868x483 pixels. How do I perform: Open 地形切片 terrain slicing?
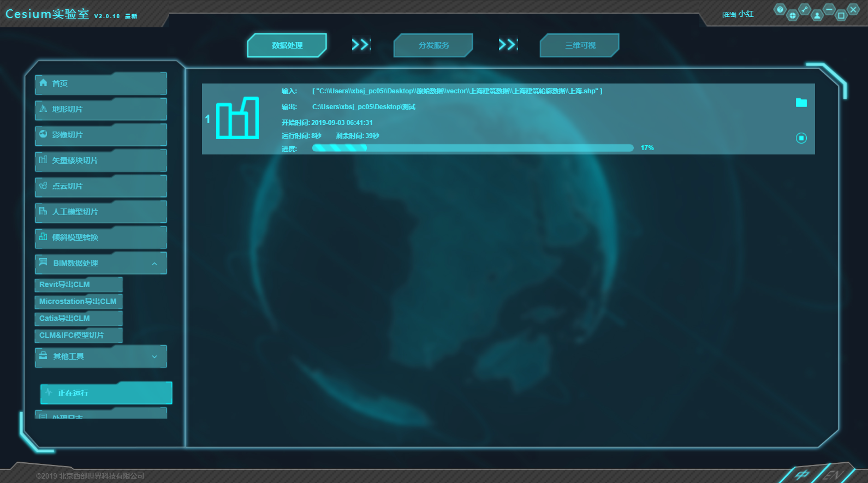click(x=100, y=109)
